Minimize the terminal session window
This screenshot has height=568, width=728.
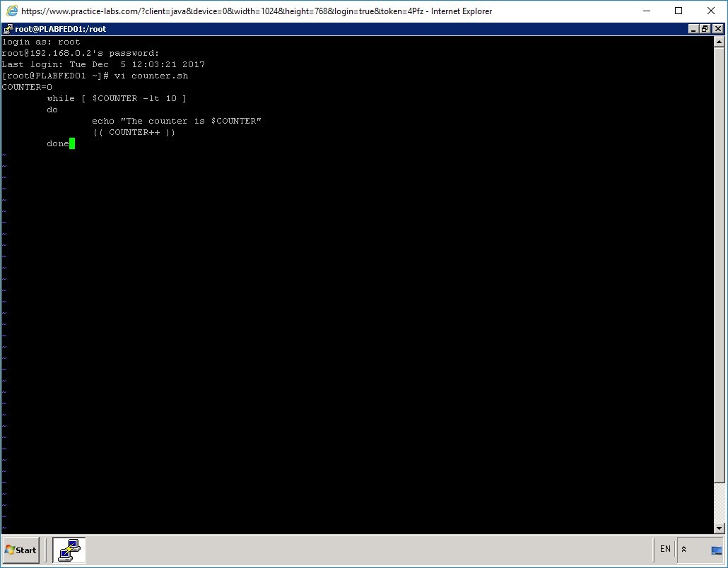[x=695, y=28]
